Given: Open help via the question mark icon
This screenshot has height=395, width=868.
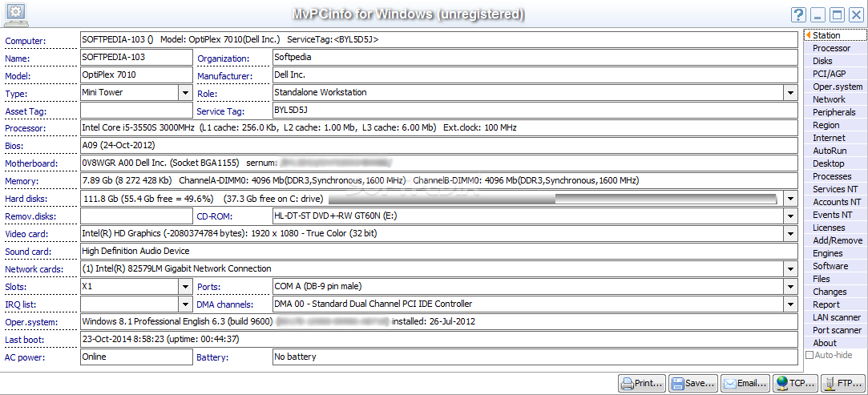Looking at the screenshot, I should point(798,15).
